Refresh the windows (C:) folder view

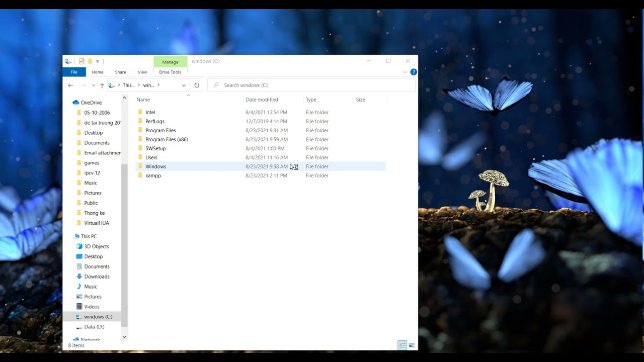pos(197,85)
